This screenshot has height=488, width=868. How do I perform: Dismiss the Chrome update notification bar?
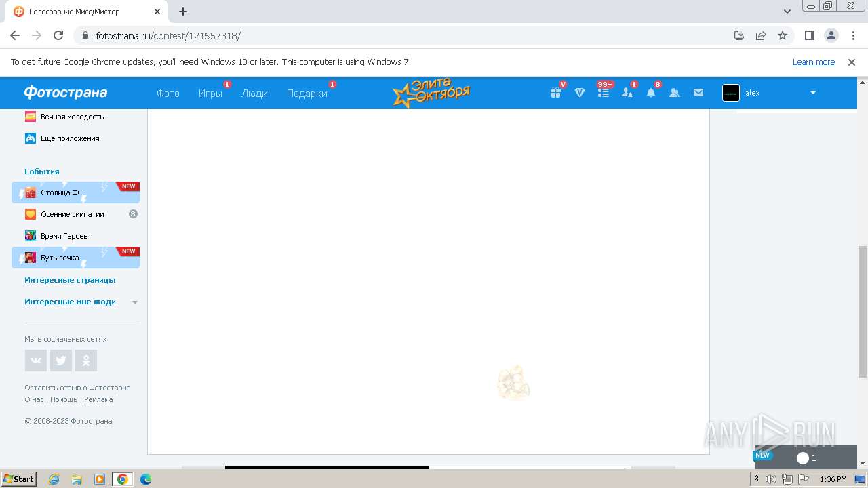[852, 62]
